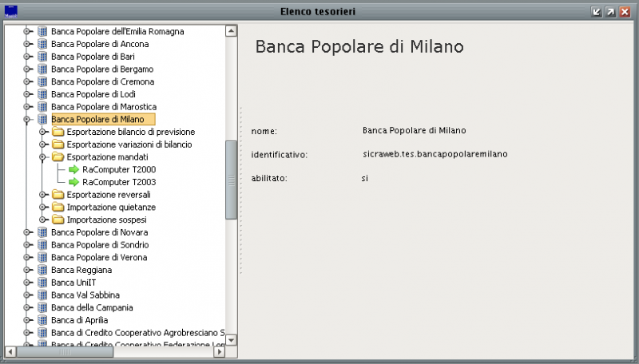The image size is (639, 364).
Task: Collapse the Esportazione mandati folder
Action: tap(42, 157)
